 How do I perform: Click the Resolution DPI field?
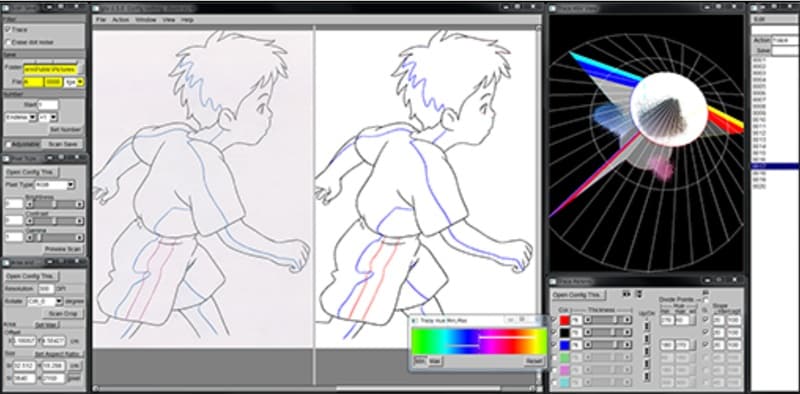(x=46, y=289)
